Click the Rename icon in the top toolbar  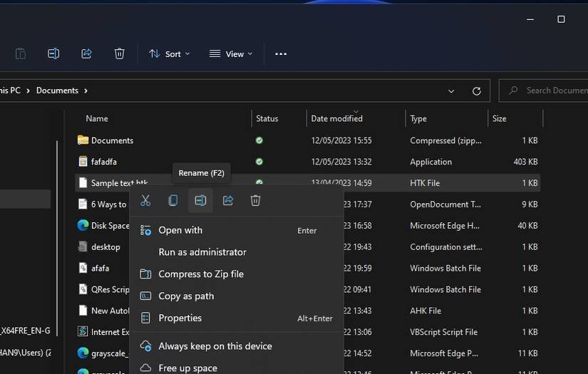pyautogui.click(x=53, y=54)
